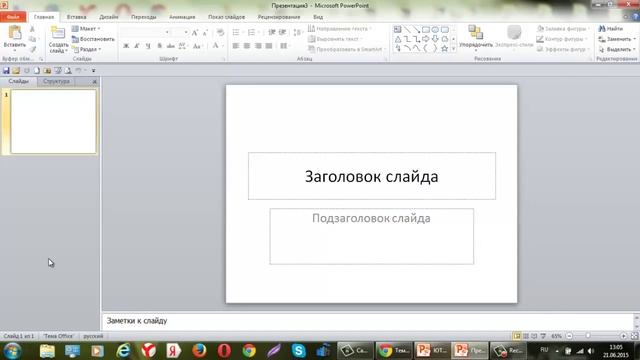Image resolution: width=640 pixels, height=360 pixels.
Task: Toggle text shadow formatting
Action: tap(160, 46)
